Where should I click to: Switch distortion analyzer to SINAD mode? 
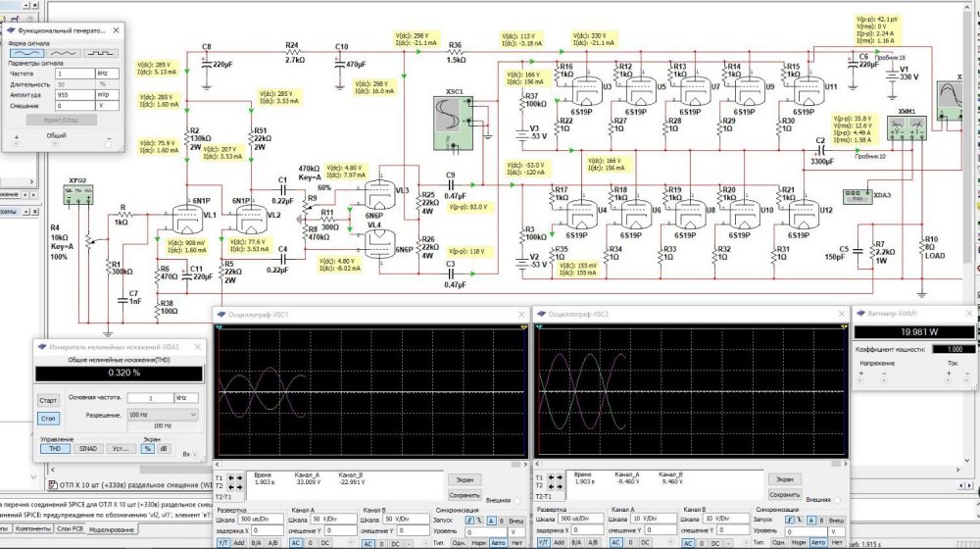pos(86,448)
